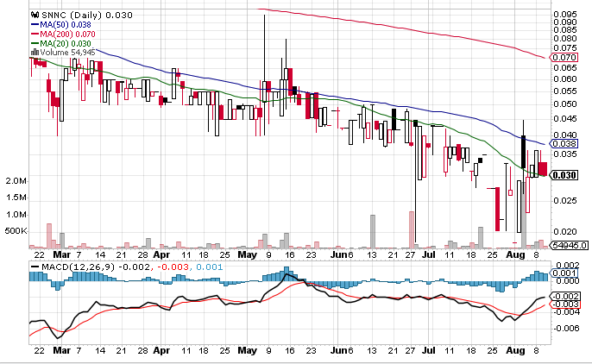This screenshot has height=364, width=592.
Task: Click the Volume 54,945 legend text
Action: [x=67, y=53]
